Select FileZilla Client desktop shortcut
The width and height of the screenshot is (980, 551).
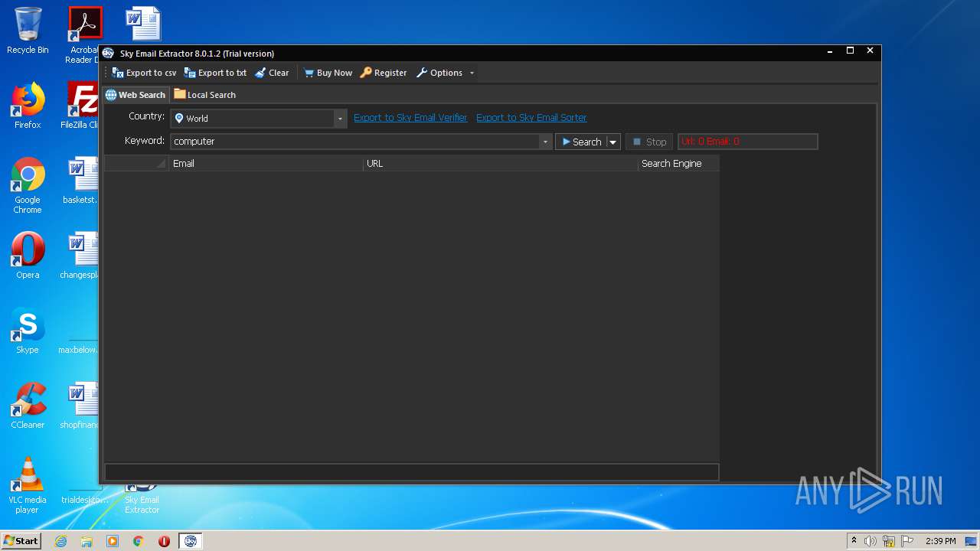point(80,106)
